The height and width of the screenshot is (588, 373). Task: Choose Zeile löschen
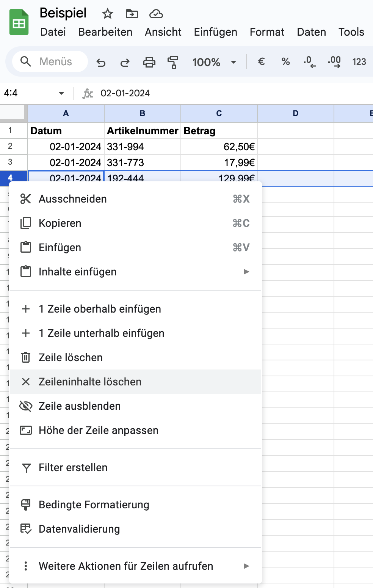click(x=135, y=357)
